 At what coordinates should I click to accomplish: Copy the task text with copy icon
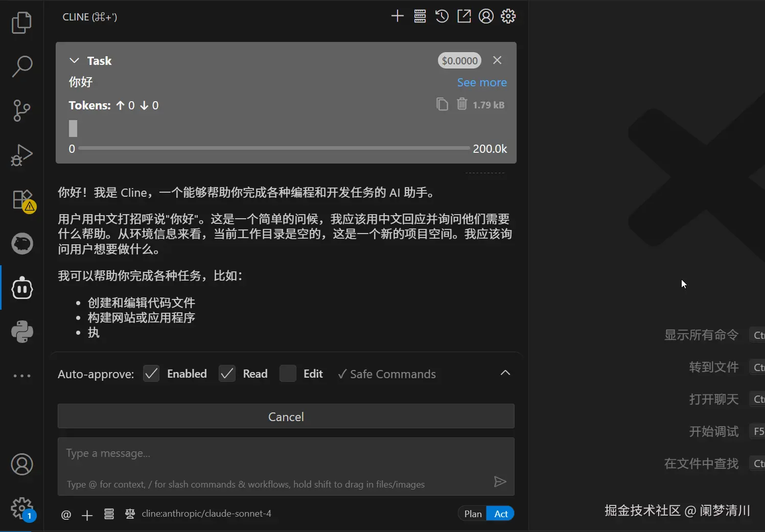tap(443, 104)
